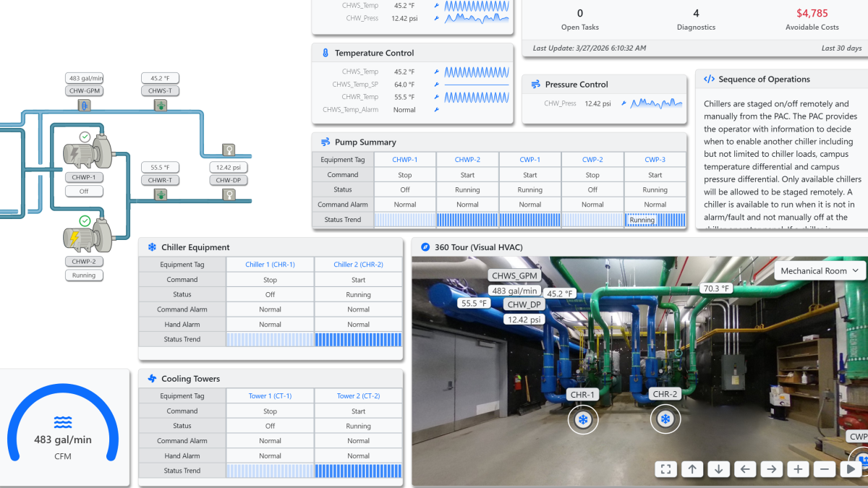This screenshot has height=488, width=868.
Task: Open Tower 2 (CT-2) equipment link
Action: pyautogui.click(x=358, y=396)
